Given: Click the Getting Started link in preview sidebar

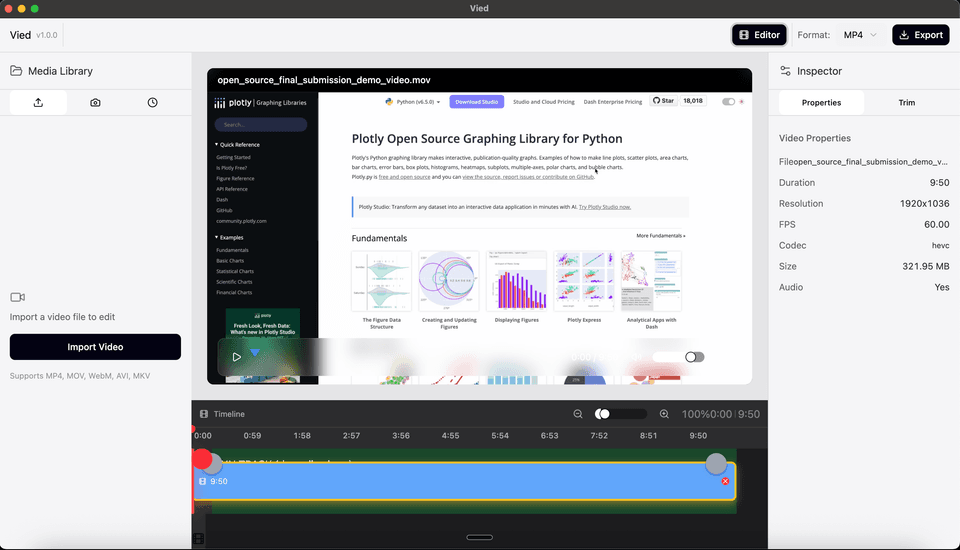Looking at the screenshot, I should point(233,157).
